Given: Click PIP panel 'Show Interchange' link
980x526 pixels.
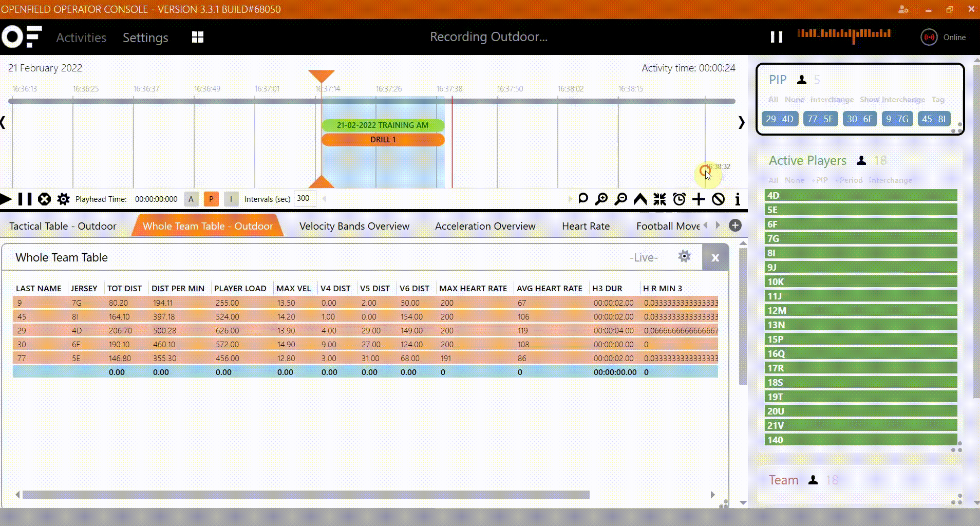Looking at the screenshot, I should pos(892,100).
